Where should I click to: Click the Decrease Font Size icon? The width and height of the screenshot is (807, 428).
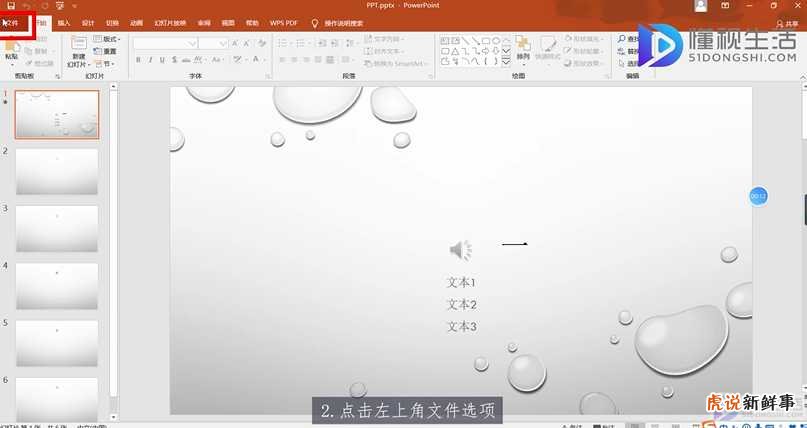(248, 44)
